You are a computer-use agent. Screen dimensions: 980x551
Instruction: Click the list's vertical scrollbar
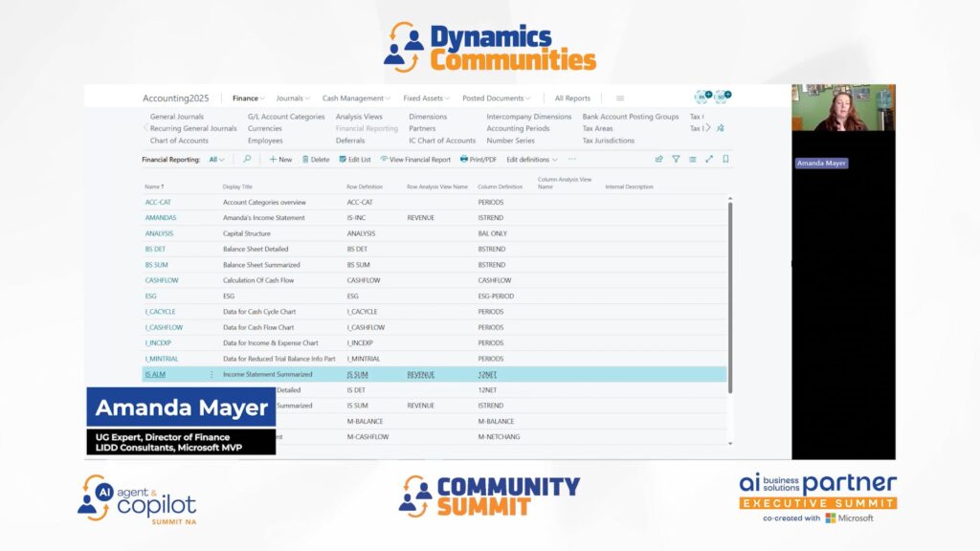click(729, 287)
